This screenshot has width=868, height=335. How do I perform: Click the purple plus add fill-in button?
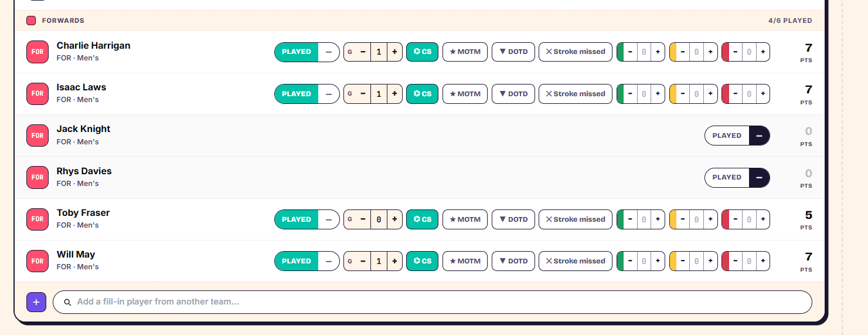click(x=36, y=302)
